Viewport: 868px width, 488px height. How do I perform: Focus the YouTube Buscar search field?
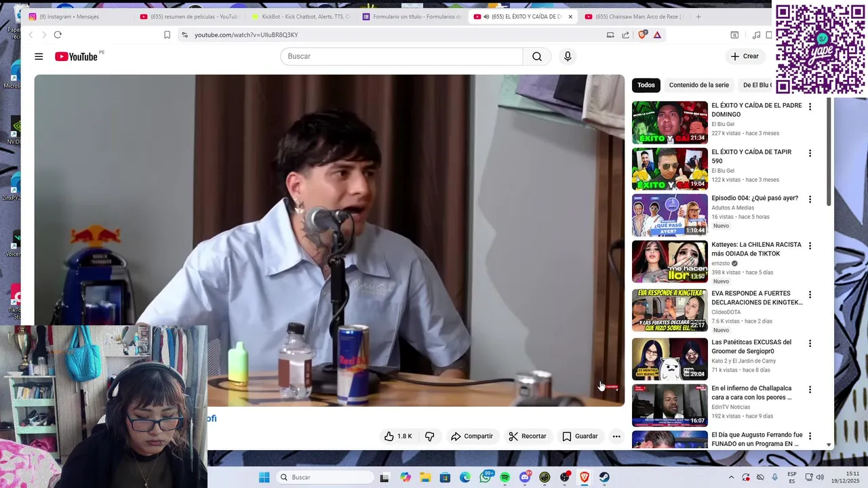point(401,56)
